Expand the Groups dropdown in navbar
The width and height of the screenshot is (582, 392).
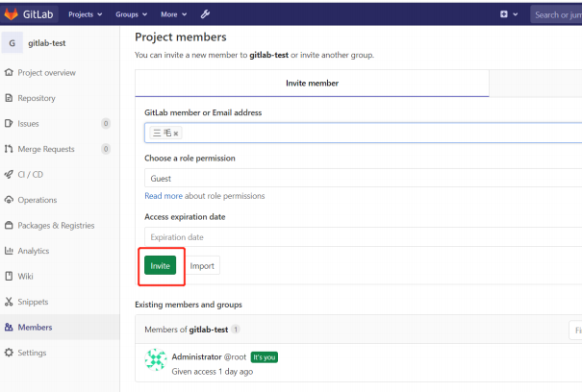pos(132,14)
